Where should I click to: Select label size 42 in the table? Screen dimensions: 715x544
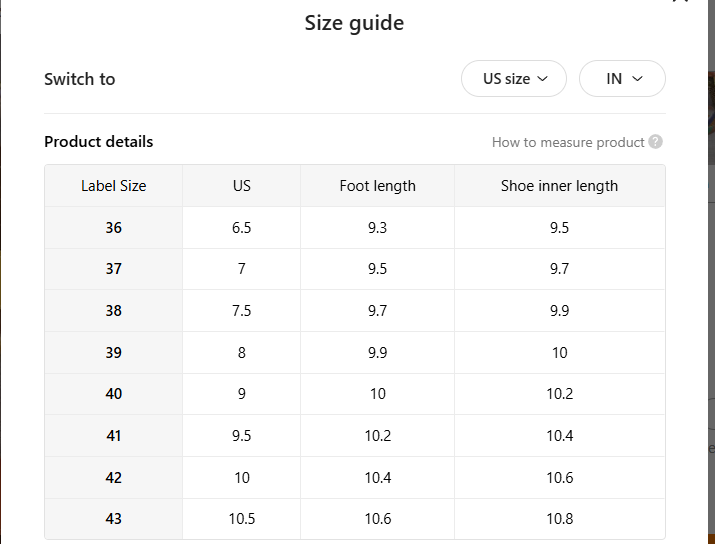click(x=114, y=478)
